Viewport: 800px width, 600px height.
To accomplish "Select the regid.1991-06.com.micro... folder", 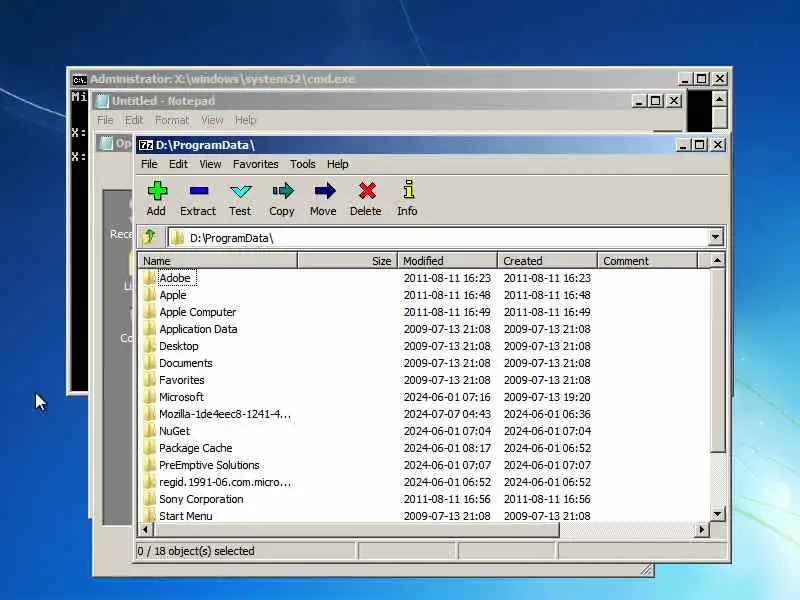I will point(225,482).
